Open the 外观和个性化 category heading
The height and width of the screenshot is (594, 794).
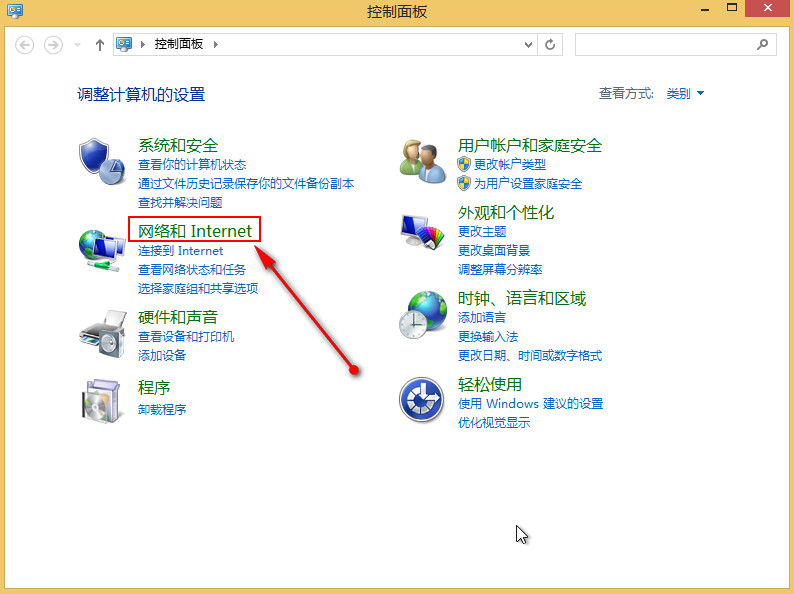(506, 212)
